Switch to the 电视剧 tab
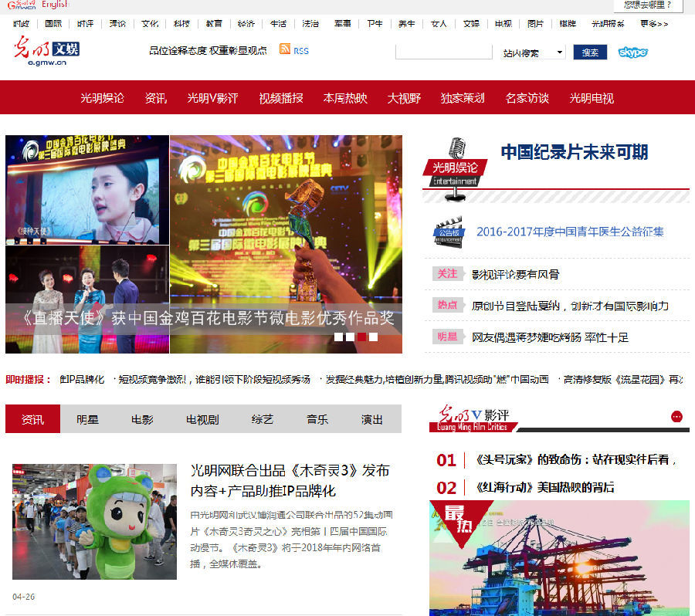Viewport: 695px width, 616px height. (x=202, y=419)
